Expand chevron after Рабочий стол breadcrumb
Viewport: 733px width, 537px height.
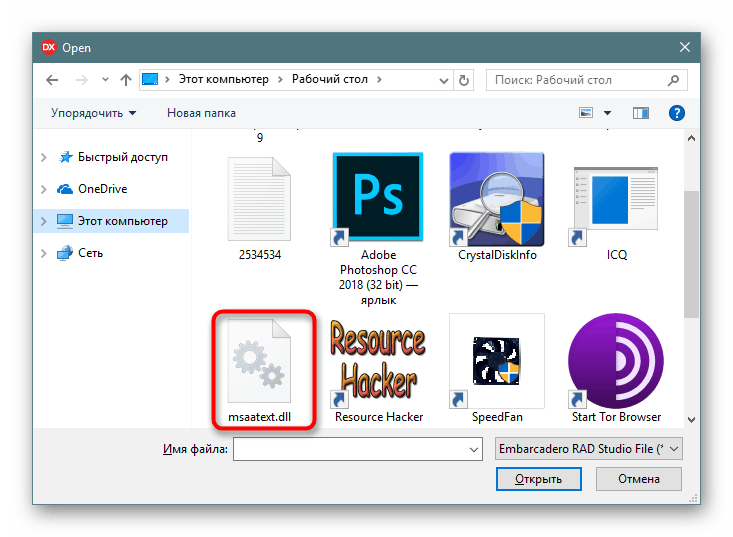point(379,79)
